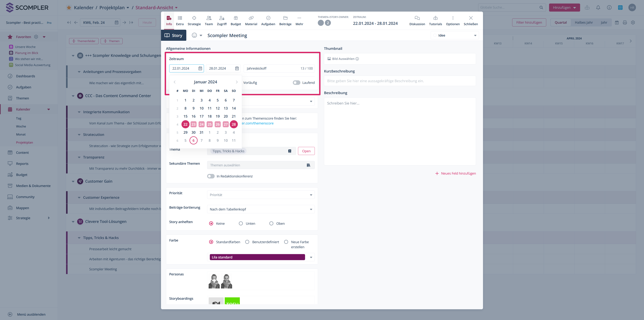644x320 pixels.
Task: Select Oben for Story anheften
Action: (x=271, y=223)
